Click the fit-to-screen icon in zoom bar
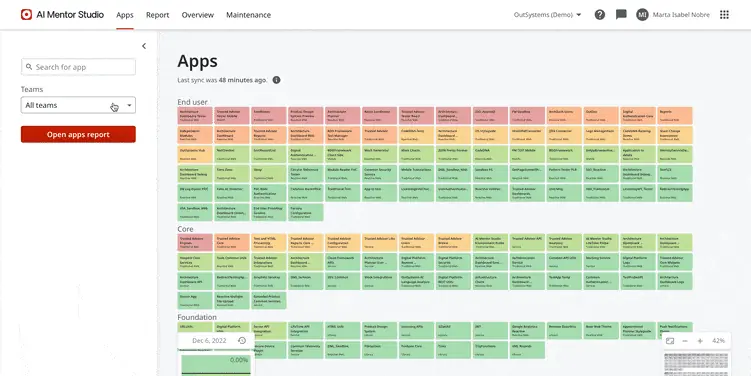Viewport: 751px width, 376px height. [670, 341]
